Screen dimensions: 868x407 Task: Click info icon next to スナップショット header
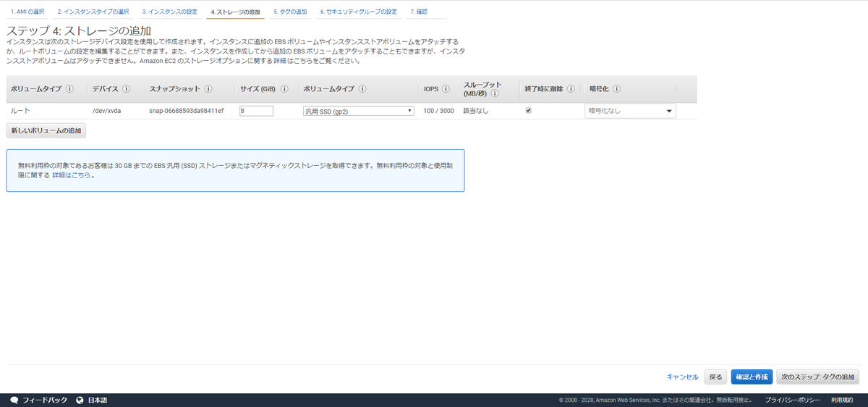tap(208, 89)
